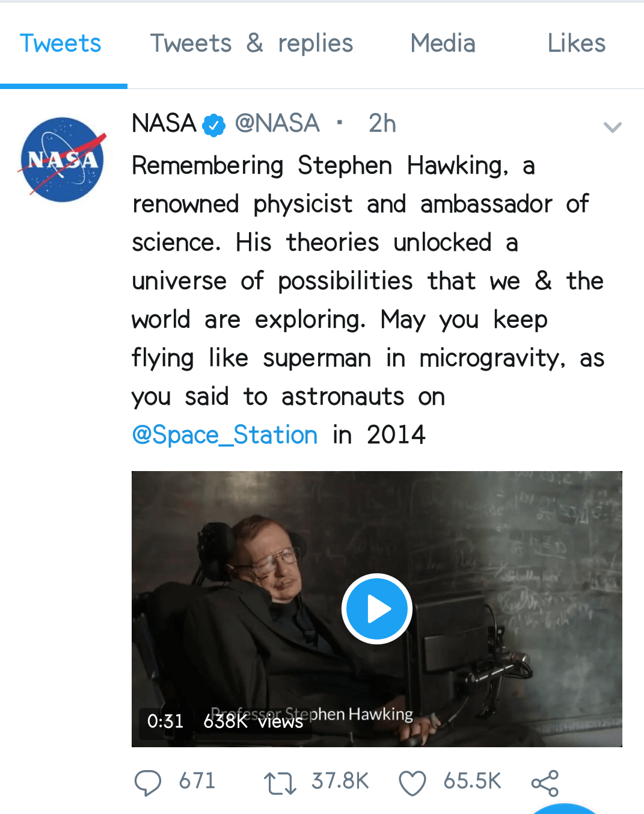644x814 pixels.
Task: Play the Stephen Hawking video
Action: 377,609
